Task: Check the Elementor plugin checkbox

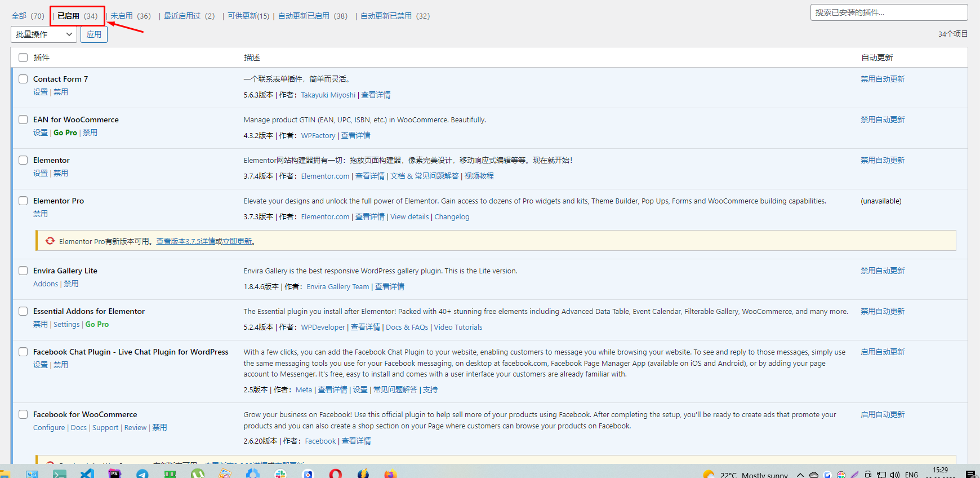Action: [x=23, y=160]
